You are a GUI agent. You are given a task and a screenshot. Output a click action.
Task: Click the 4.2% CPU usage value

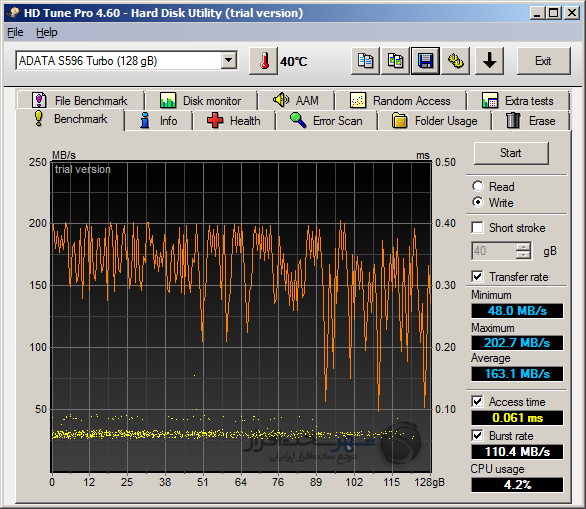click(x=517, y=485)
